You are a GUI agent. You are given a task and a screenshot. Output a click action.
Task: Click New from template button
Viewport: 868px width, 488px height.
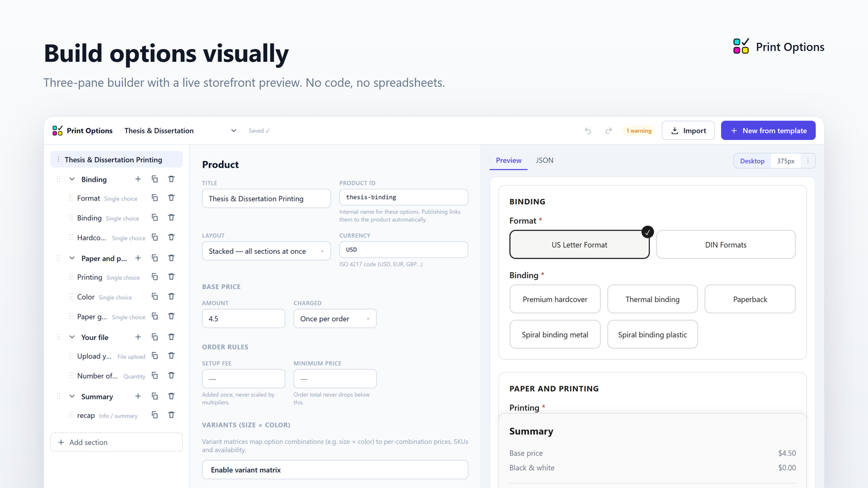click(x=768, y=131)
